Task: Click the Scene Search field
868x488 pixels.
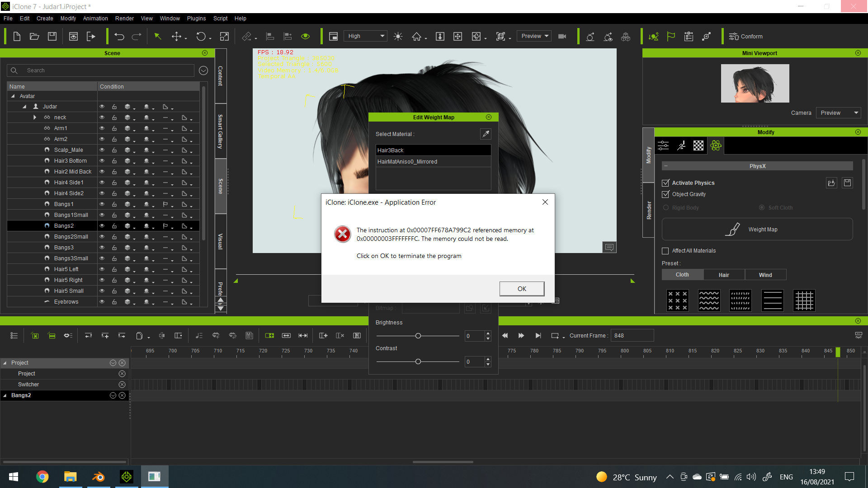Action: [101, 70]
